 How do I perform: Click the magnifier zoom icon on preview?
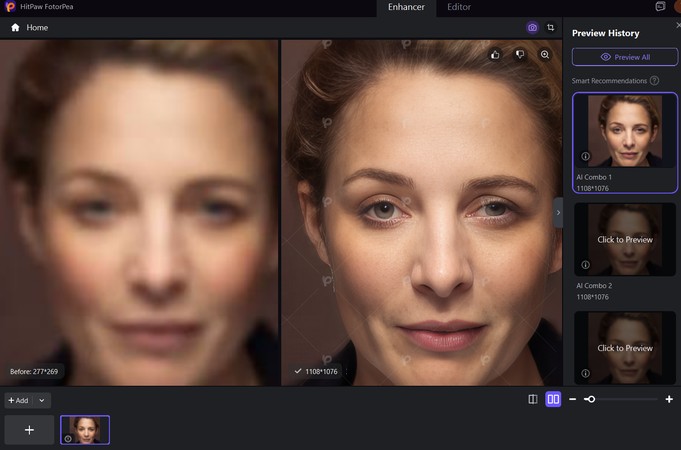545,55
